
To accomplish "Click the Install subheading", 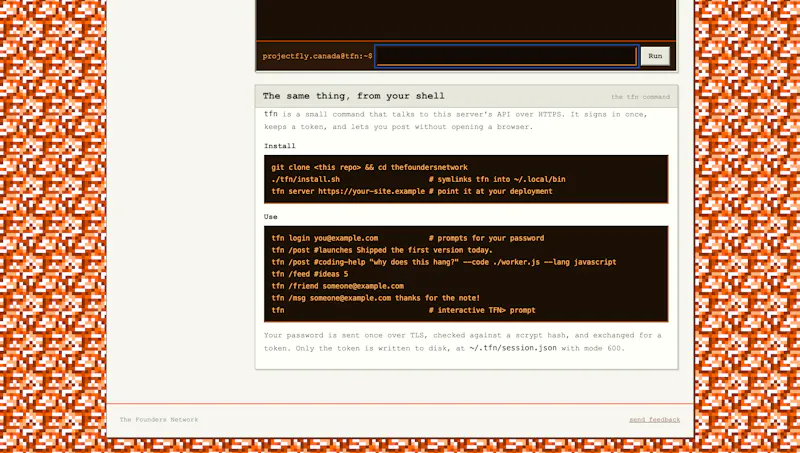I will tap(280, 146).
